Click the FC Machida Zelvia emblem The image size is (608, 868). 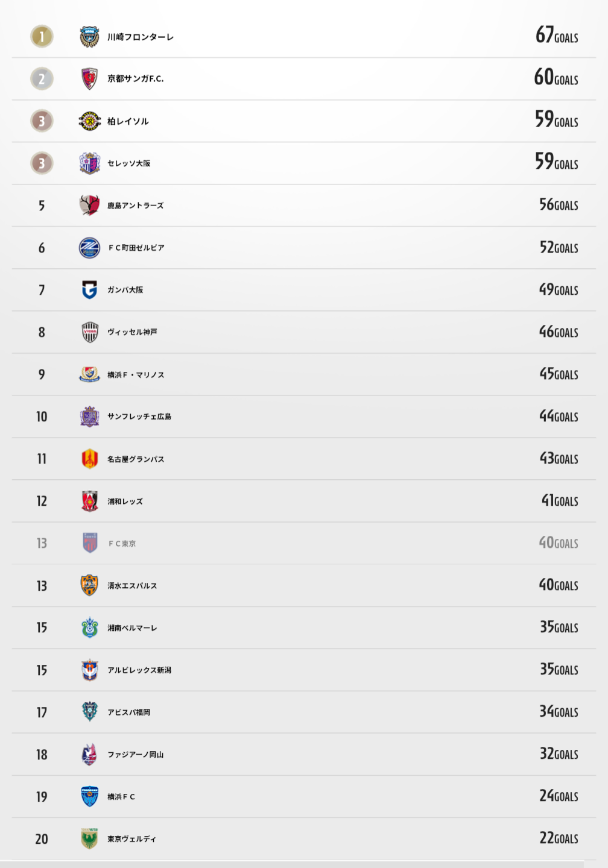[89, 248]
